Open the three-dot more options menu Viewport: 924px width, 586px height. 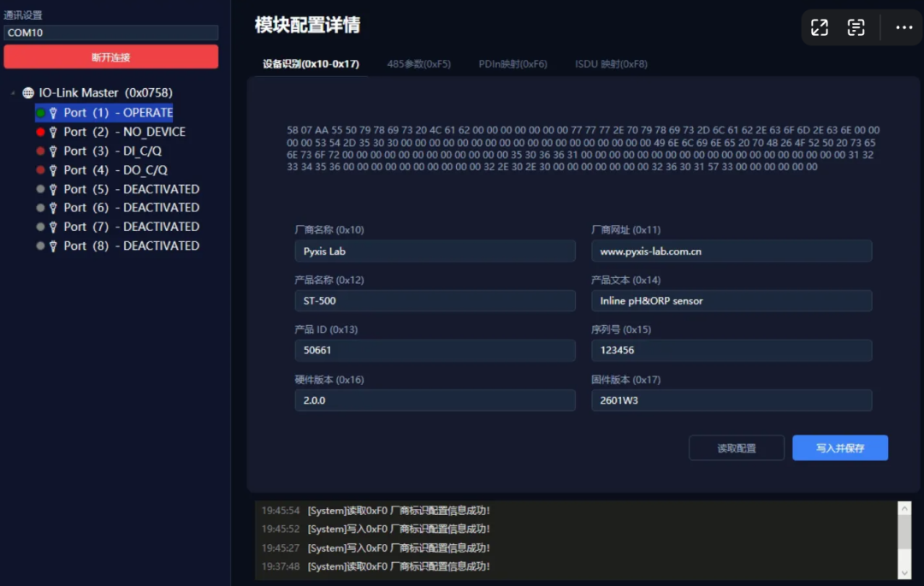(904, 27)
